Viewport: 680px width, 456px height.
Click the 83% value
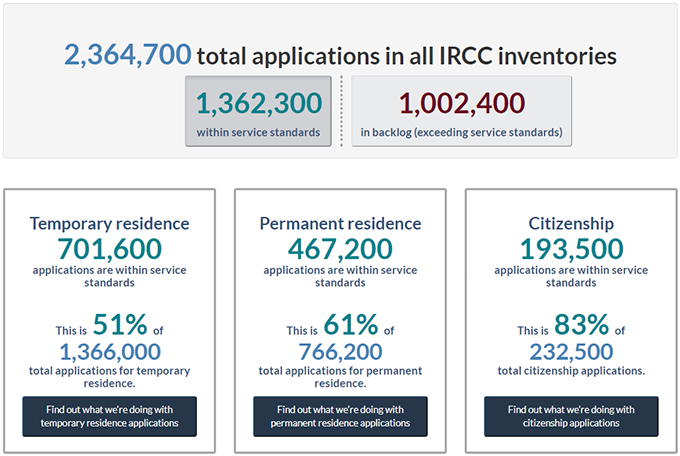pos(582,325)
